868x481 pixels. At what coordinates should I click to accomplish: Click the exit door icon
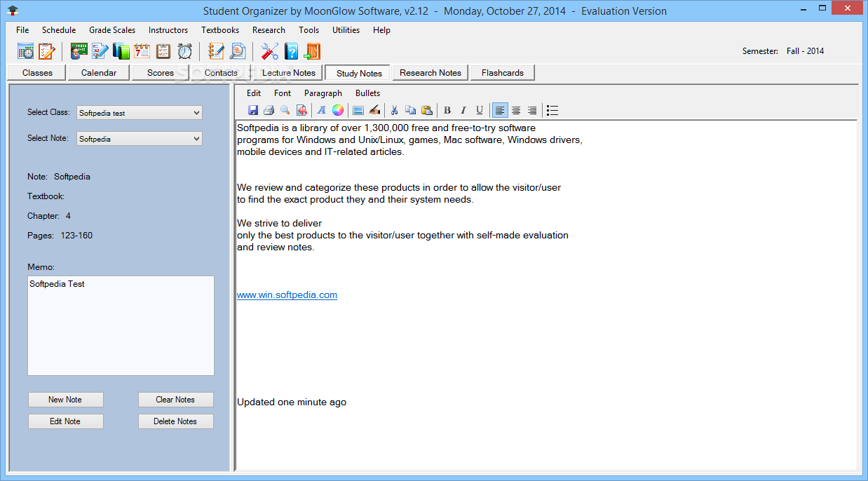[312, 51]
